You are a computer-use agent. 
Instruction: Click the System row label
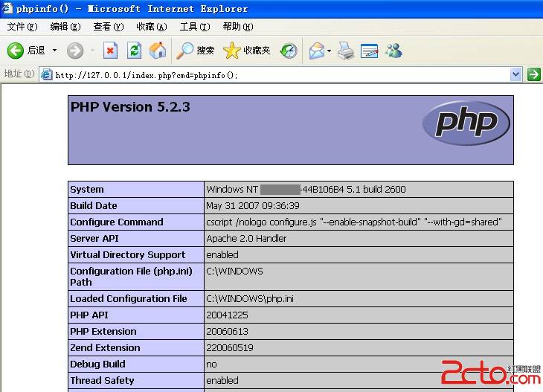pyautogui.click(x=87, y=190)
